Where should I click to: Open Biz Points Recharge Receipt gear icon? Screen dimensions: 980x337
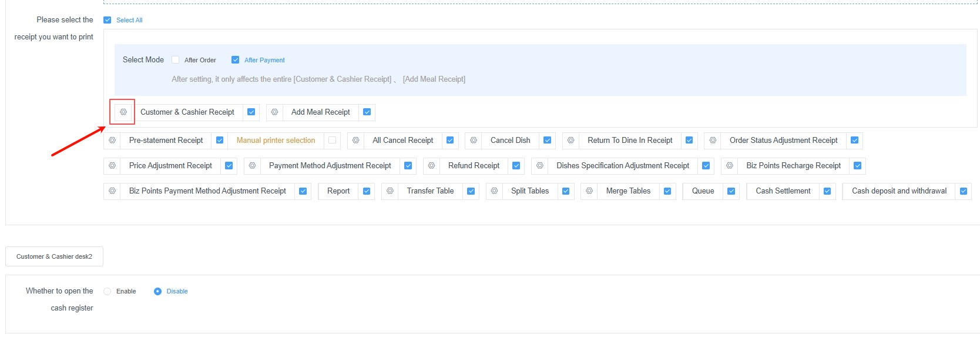pyautogui.click(x=730, y=165)
